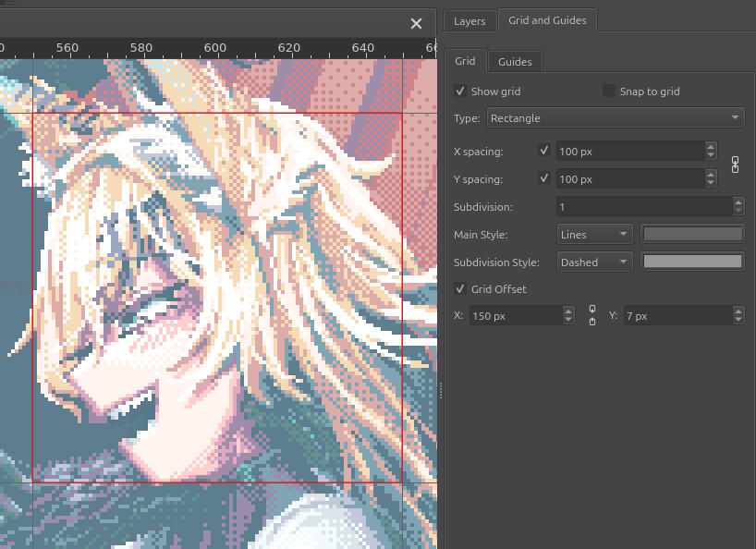The width and height of the screenshot is (756, 549).
Task: Toggle the offset link chain icon
Action: click(592, 315)
